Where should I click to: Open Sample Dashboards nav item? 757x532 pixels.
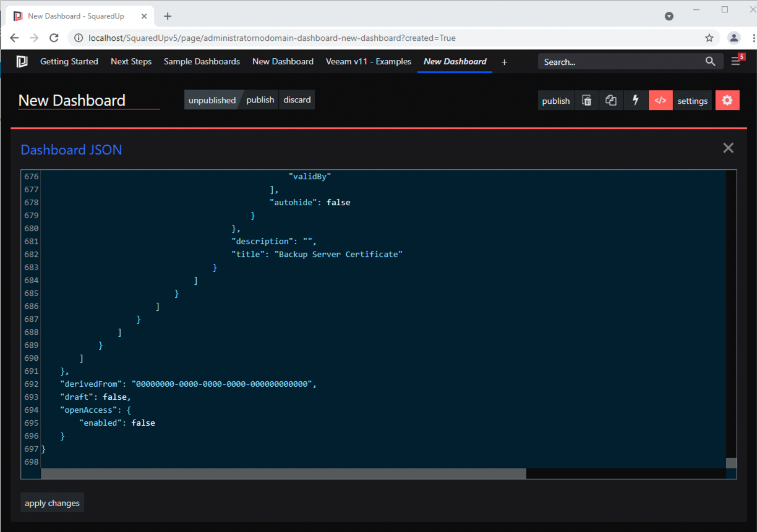click(x=202, y=61)
